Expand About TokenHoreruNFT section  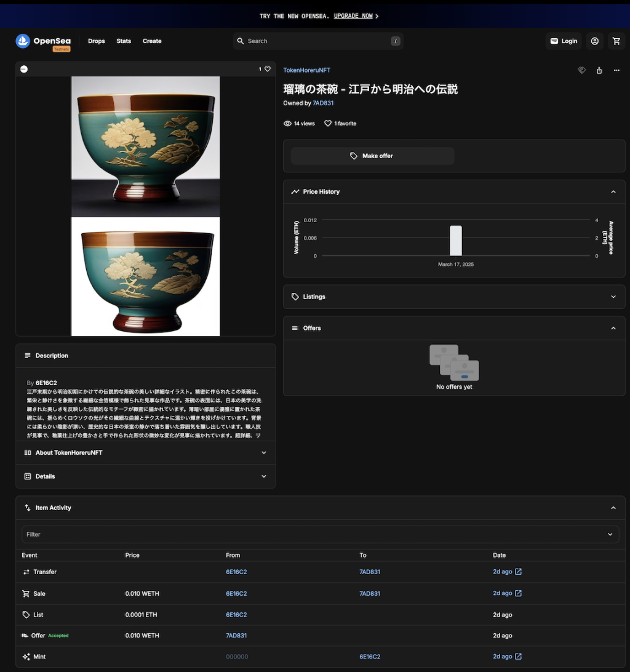(146, 452)
